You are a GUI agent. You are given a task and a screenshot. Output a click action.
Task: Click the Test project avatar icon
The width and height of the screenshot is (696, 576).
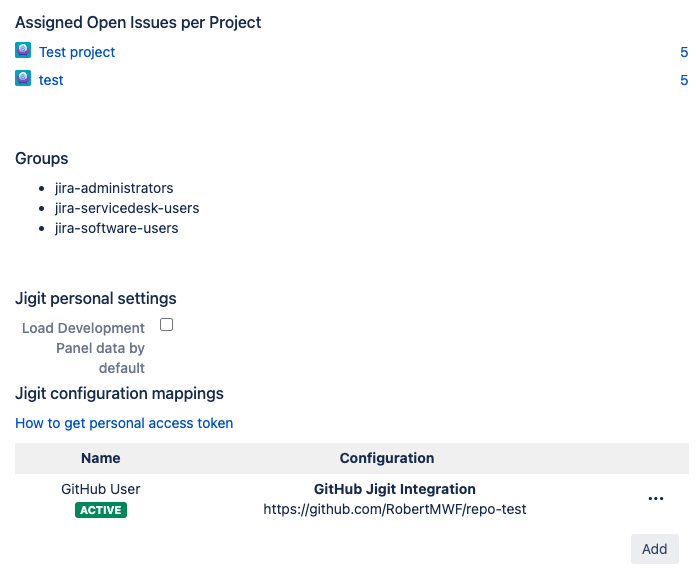tap(23, 50)
